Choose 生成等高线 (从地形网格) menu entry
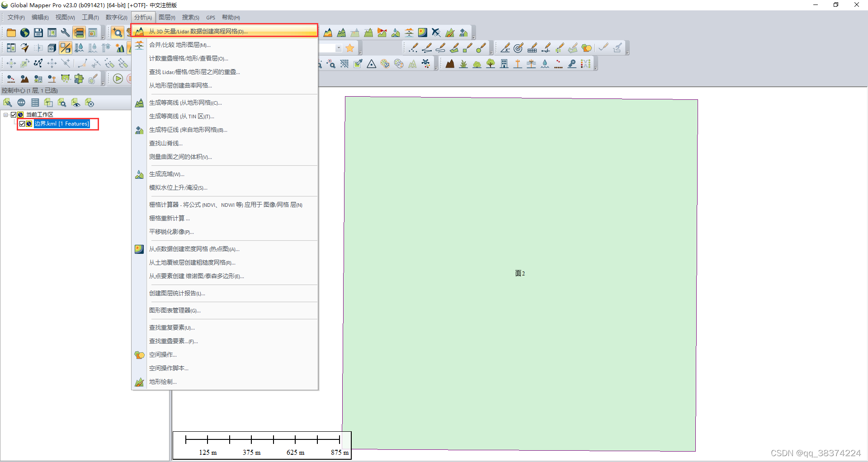Screen dimensions: 868x462 point(225,103)
